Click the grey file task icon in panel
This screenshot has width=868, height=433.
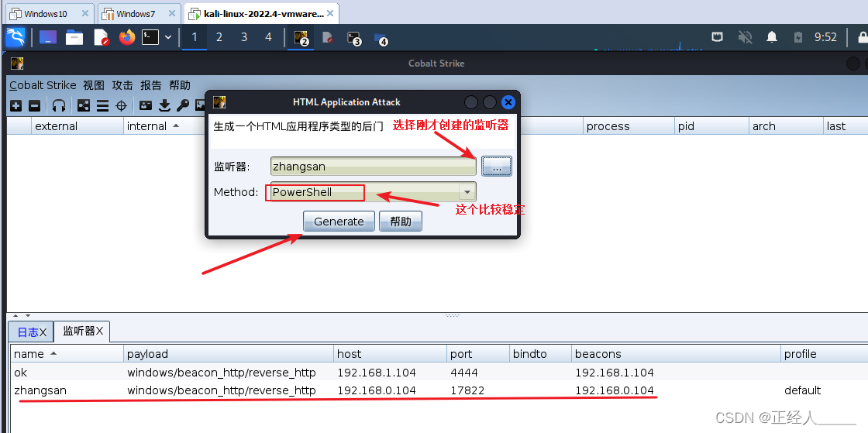pyautogui.click(x=328, y=38)
